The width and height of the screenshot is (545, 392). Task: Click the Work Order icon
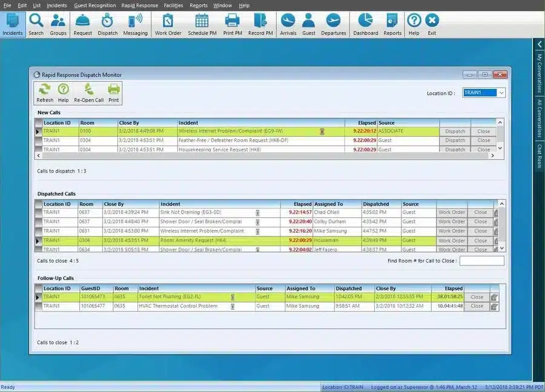168,24
